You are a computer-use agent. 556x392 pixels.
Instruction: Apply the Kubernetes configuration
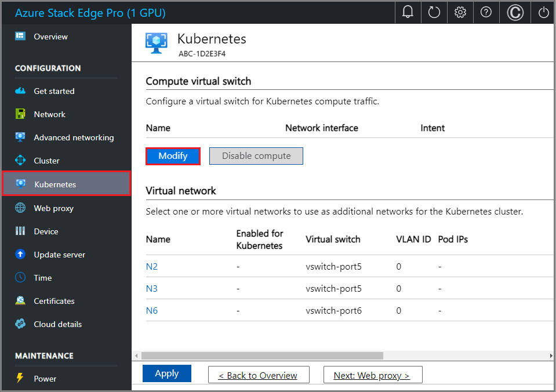tap(166, 373)
